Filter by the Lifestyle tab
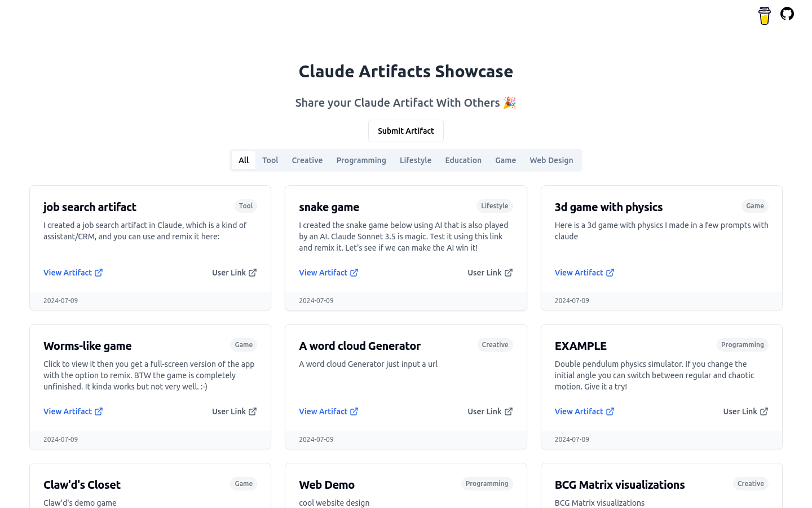 pyautogui.click(x=416, y=160)
